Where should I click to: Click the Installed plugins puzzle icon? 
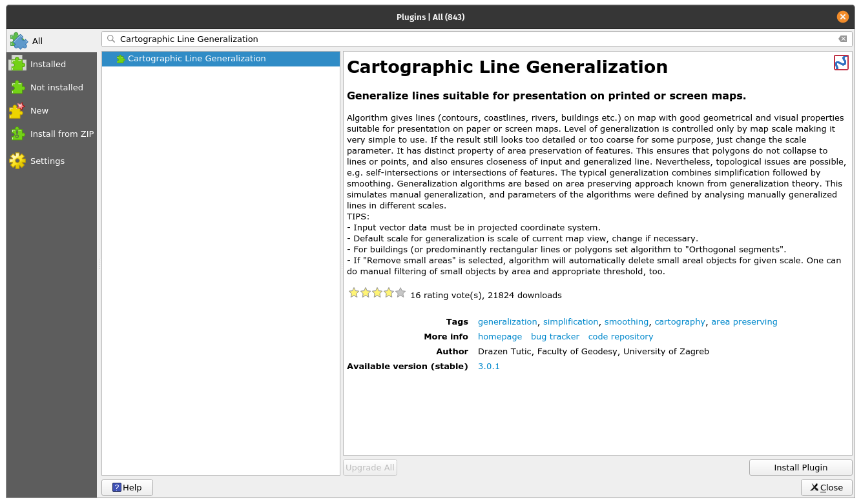click(17, 64)
